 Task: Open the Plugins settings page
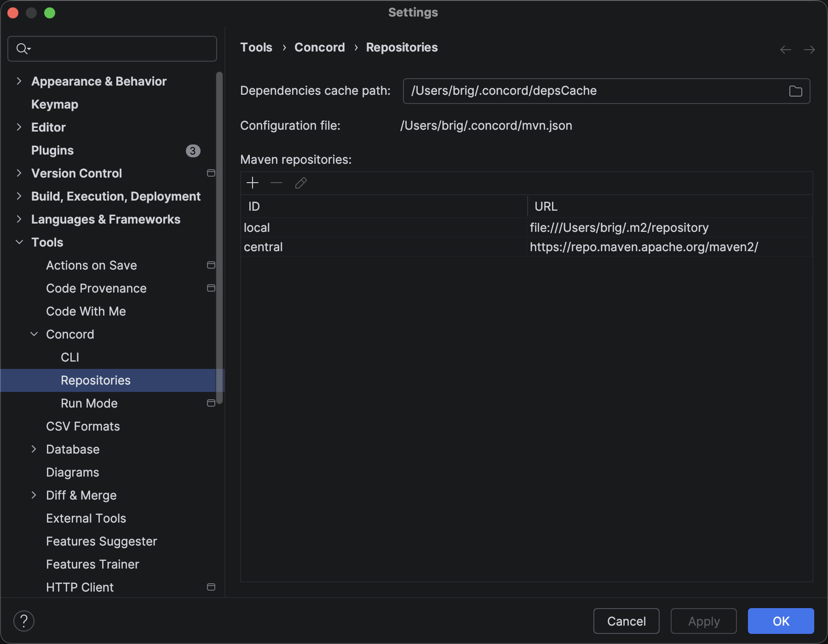(52, 150)
